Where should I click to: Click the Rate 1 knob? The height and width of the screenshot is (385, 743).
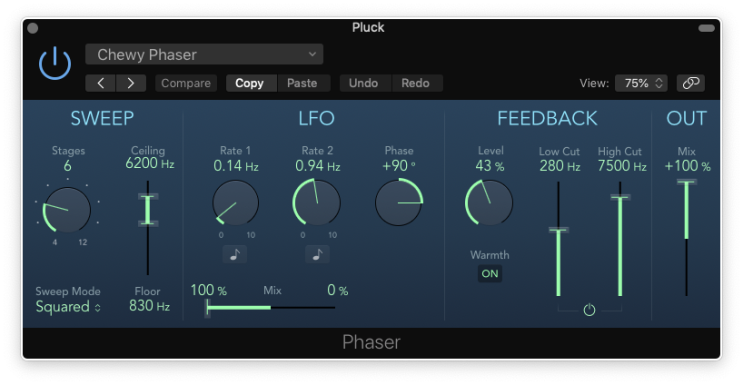click(x=236, y=203)
